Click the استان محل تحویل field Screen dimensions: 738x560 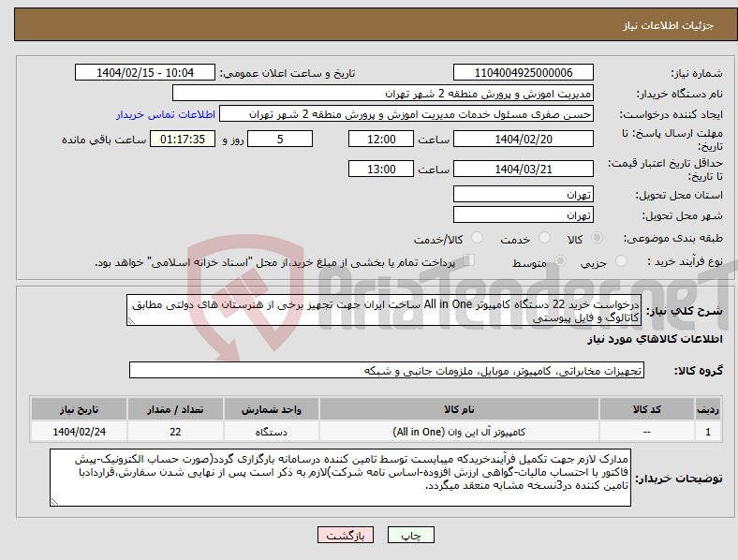(x=523, y=194)
